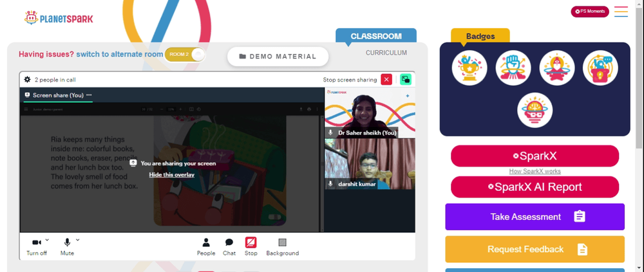The height and width of the screenshot is (272, 644).
Task: Click the shared PDF print icon
Action: click(x=309, y=109)
